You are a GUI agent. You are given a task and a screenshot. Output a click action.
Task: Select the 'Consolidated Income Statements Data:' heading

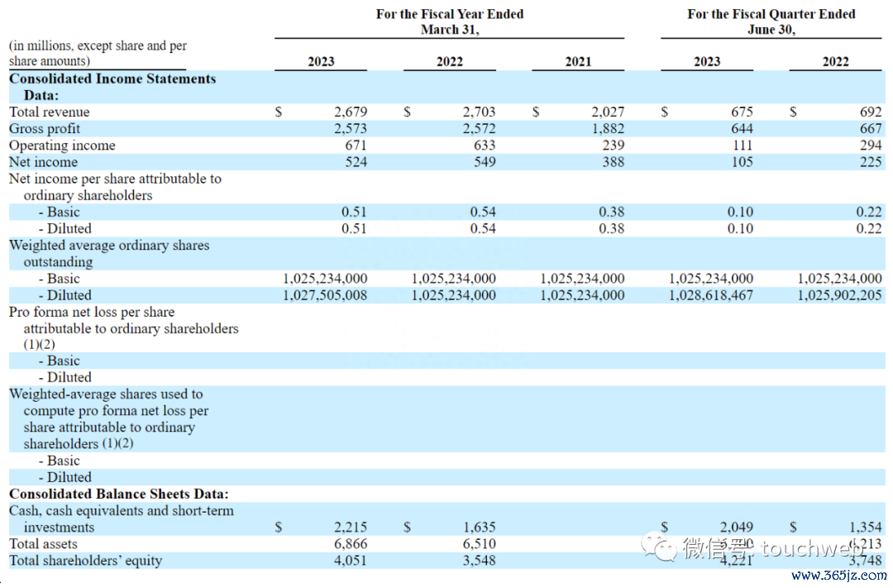(x=112, y=87)
